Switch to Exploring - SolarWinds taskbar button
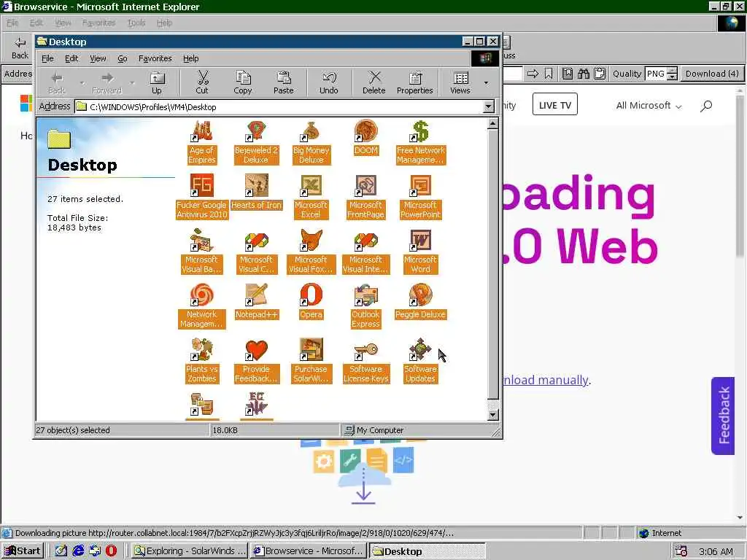 [x=189, y=551]
